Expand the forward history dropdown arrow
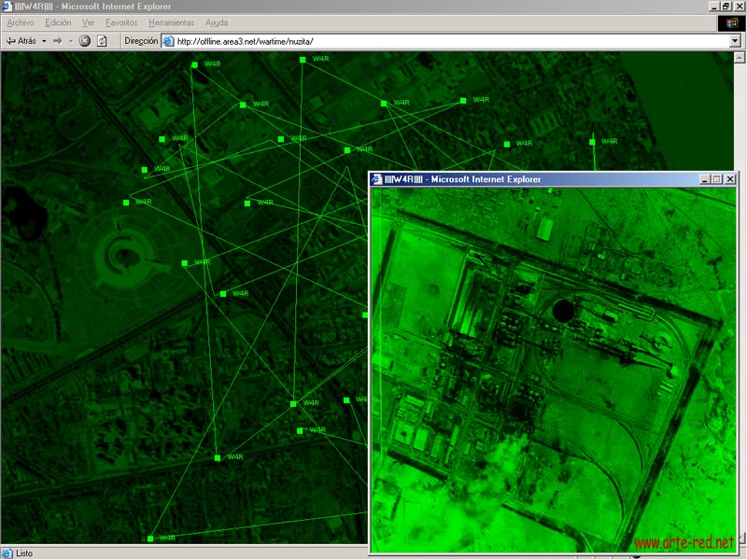The height and width of the screenshot is (560, 747). tap(70, 41)
